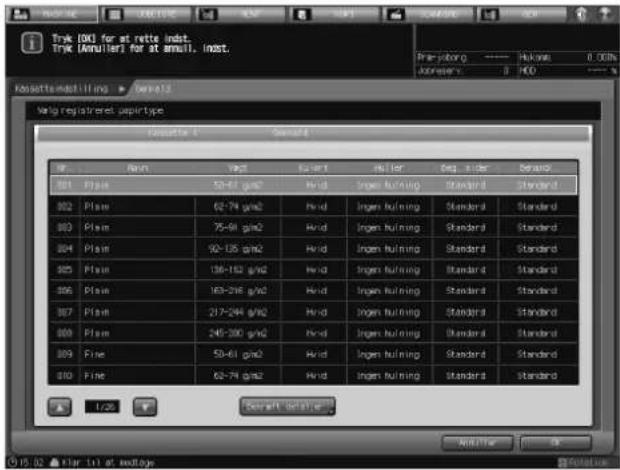Open the GEM tab next to SCANNING
620x470 pixels.
pyautogui.click(x=522, y=15)
